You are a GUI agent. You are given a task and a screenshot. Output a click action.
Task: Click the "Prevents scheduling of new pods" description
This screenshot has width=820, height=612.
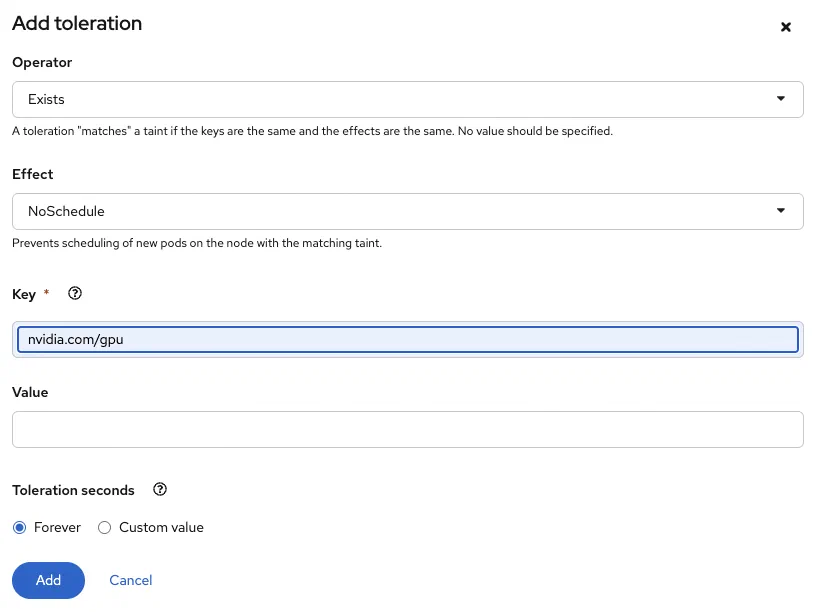coord(197,243)
